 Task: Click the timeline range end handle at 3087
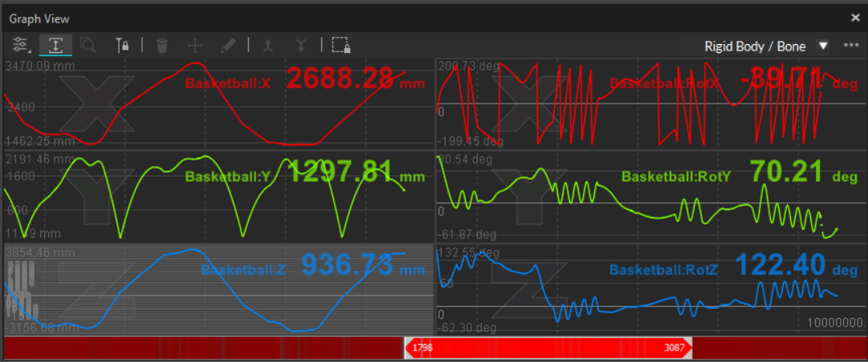(x=687, y=348)
